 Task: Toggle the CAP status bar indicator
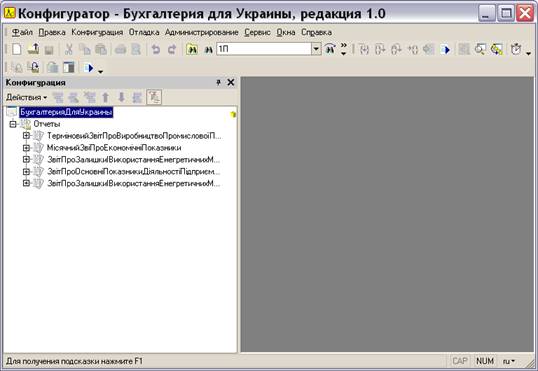[460, 361]
